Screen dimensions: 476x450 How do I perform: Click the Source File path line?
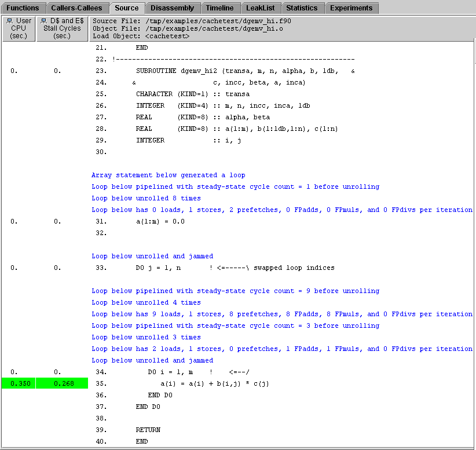(192, 21)
